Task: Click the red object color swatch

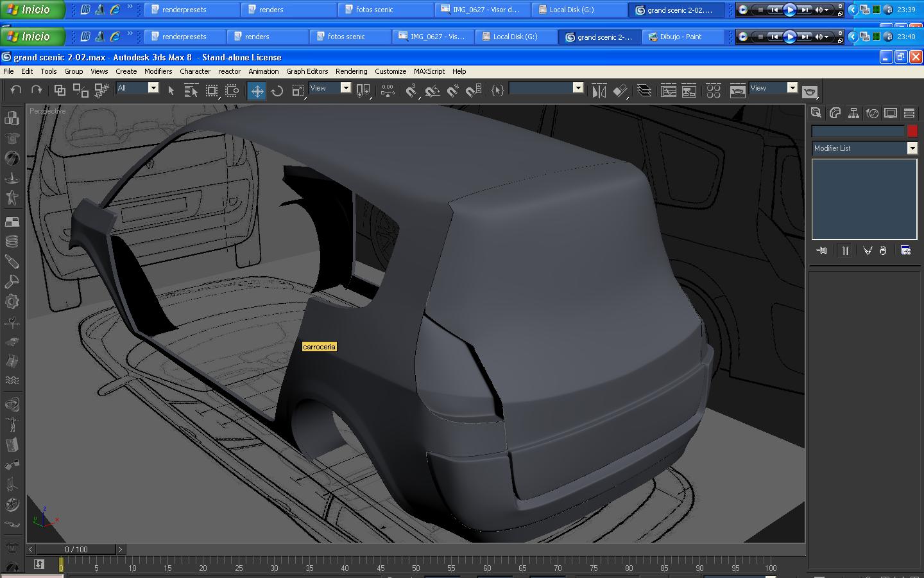Action: [x=912, y=131]
